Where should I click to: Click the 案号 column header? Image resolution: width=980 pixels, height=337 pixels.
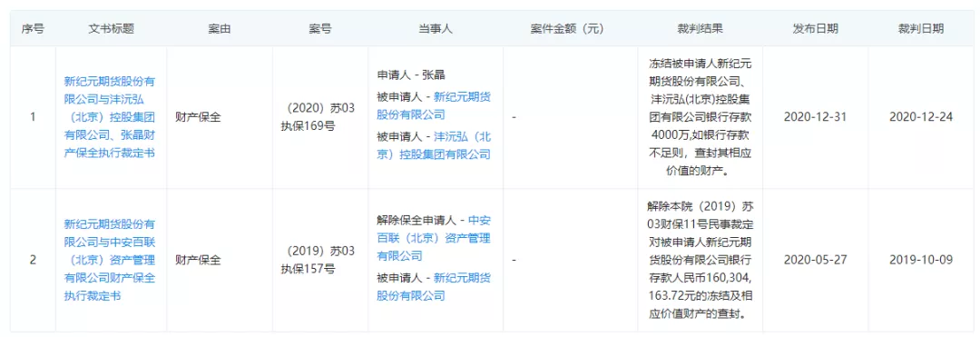click(320, 29)
